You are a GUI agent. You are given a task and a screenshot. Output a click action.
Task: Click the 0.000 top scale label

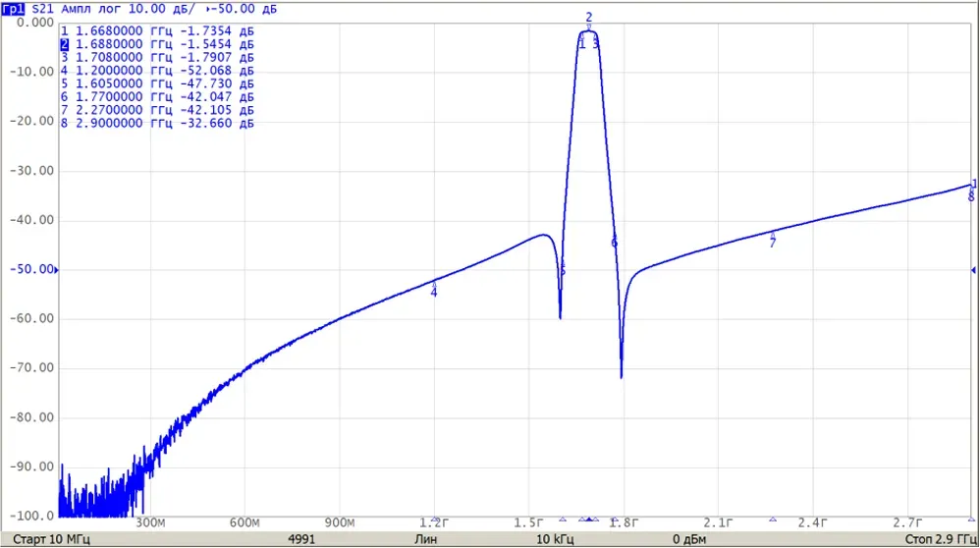(x=35, y=23)
